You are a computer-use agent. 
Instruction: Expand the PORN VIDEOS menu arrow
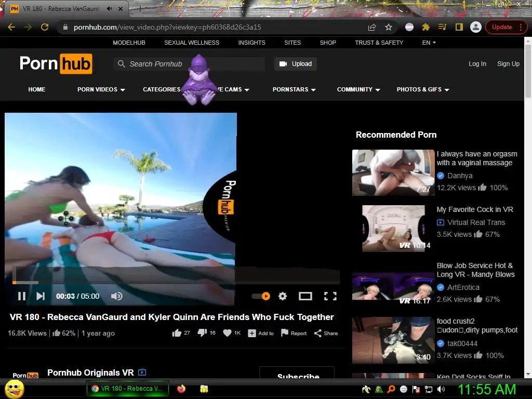coord(123,90)
